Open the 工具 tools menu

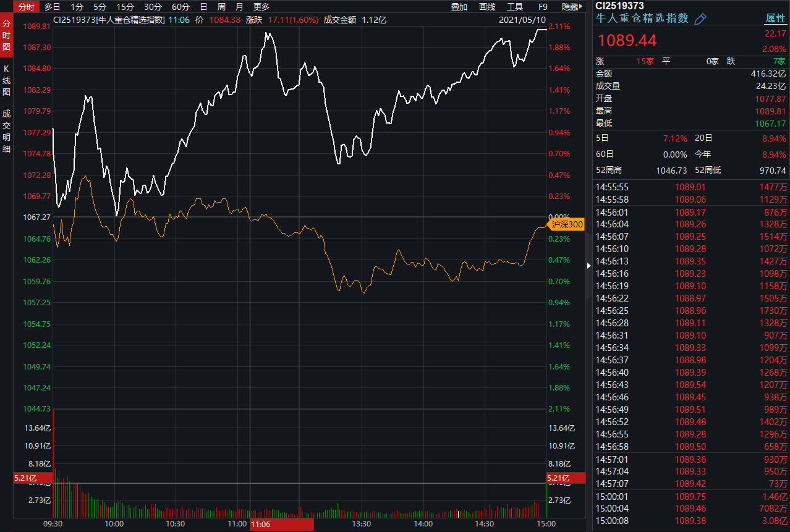pos(515,7)
